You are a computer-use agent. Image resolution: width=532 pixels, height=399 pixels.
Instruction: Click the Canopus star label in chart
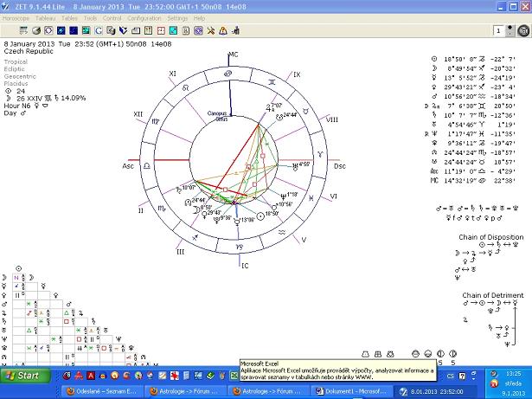[217, 113]
